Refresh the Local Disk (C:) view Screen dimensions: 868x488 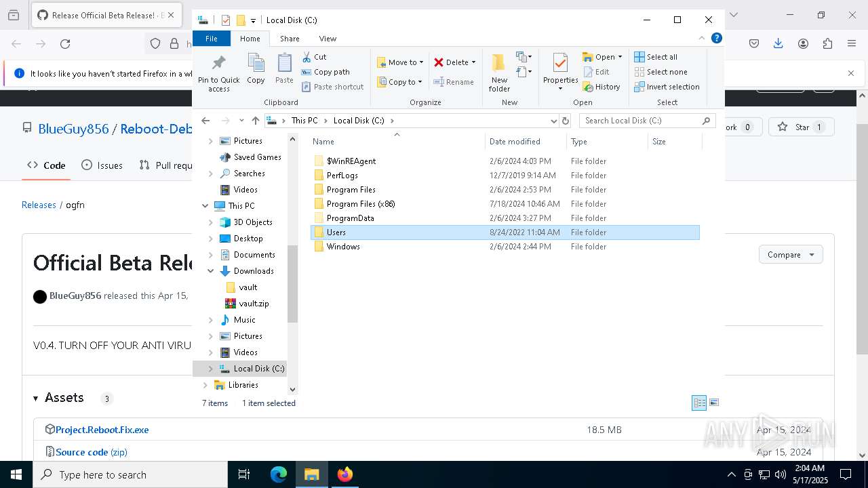tap(566, 121)
